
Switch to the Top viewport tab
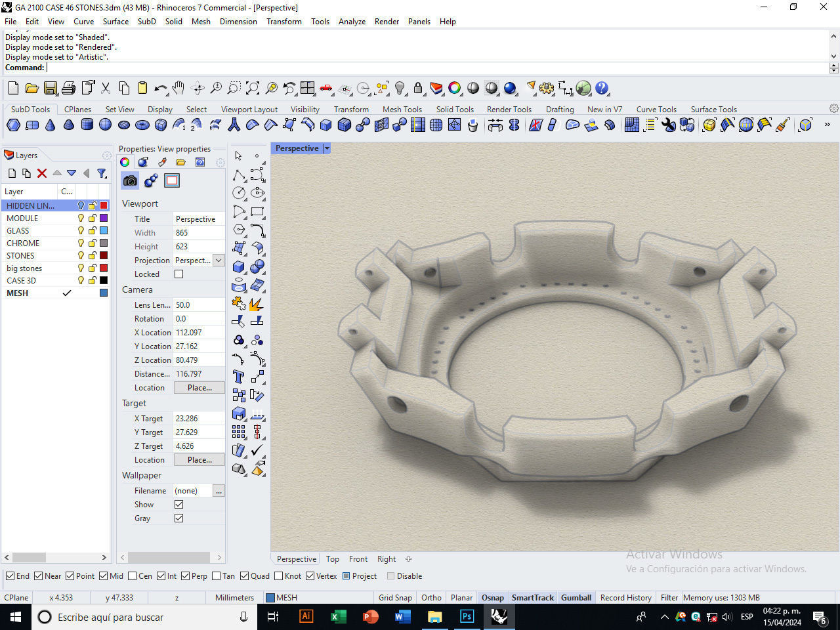pyautogui.click(x=333, y=559)
